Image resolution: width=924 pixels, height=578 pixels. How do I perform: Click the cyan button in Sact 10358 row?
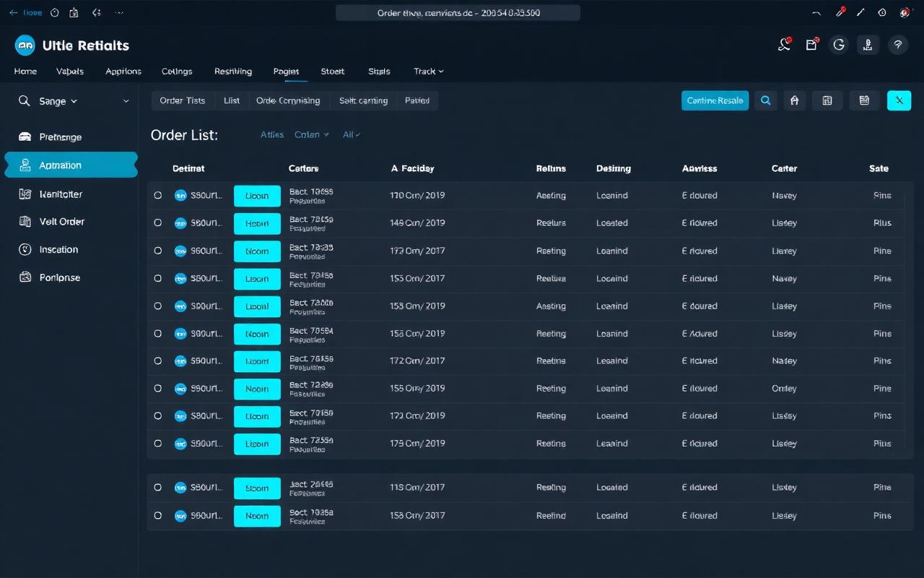(x=257, y=516)
